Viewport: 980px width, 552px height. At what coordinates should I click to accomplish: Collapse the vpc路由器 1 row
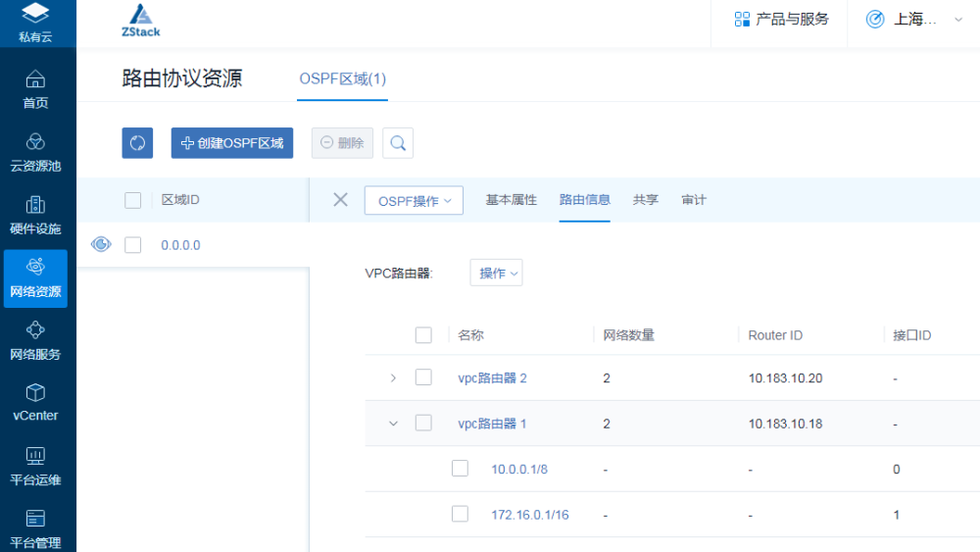393,424
